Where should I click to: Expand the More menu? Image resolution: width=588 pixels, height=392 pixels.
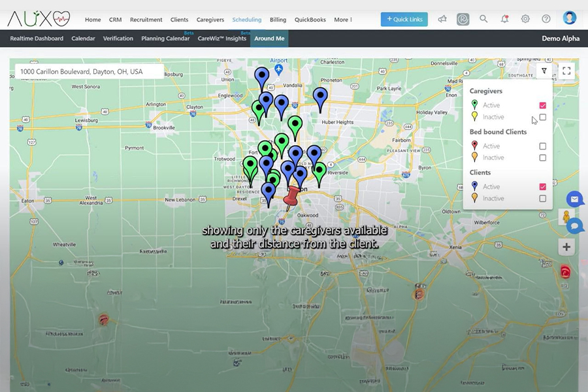pyautogui.click(x=343, y=20)
